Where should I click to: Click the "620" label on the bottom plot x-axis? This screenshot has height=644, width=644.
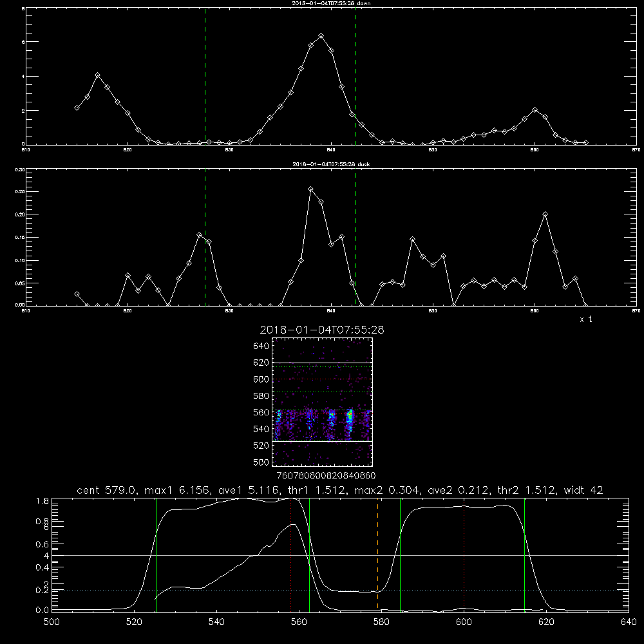click(546, 622)
